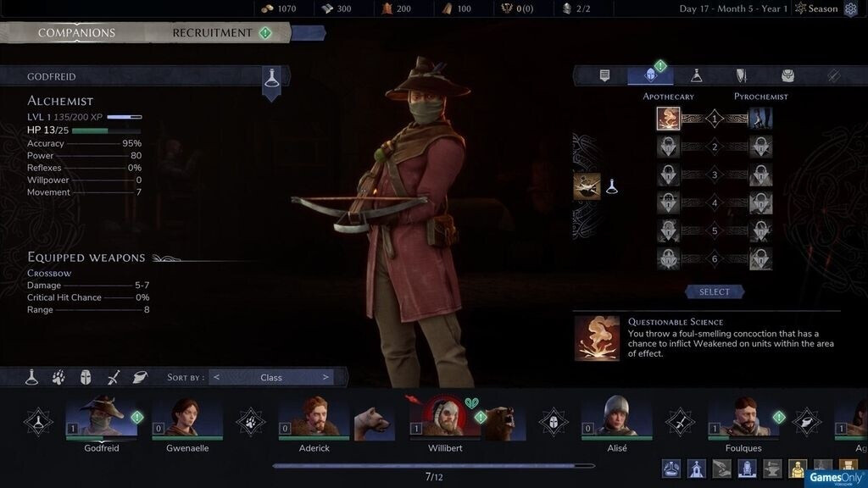
Task: Select Gwenaelle's companion portrait
Action: point(187,419)
